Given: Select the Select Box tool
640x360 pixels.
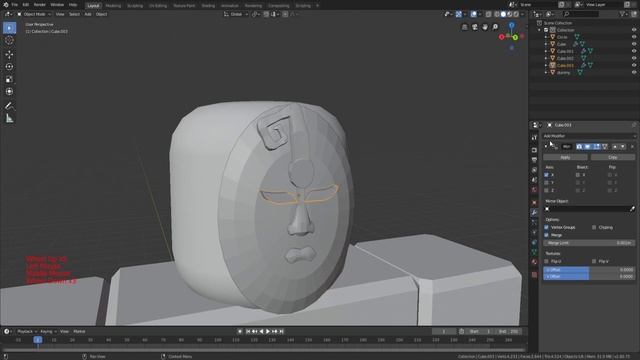Looking at the screenshot, I should tap(9, 28).
